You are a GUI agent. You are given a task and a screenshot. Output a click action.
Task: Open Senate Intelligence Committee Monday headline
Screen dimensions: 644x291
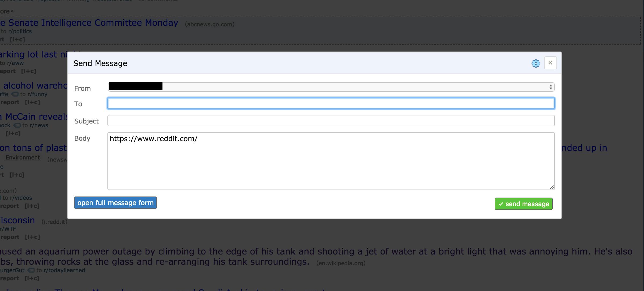pyautogui.click(x=89, y=23)
